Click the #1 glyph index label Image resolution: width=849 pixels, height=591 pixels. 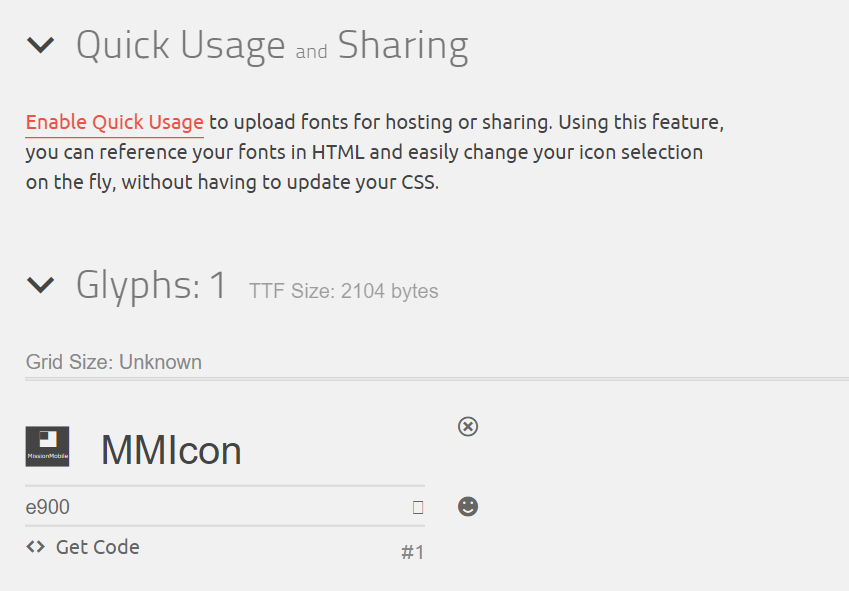413,553
